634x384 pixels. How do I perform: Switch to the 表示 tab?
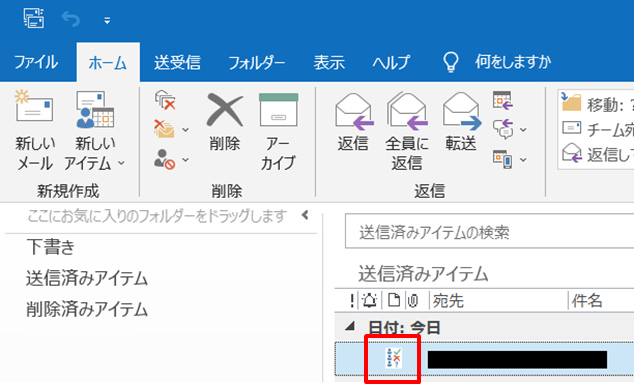coord(329,63)
